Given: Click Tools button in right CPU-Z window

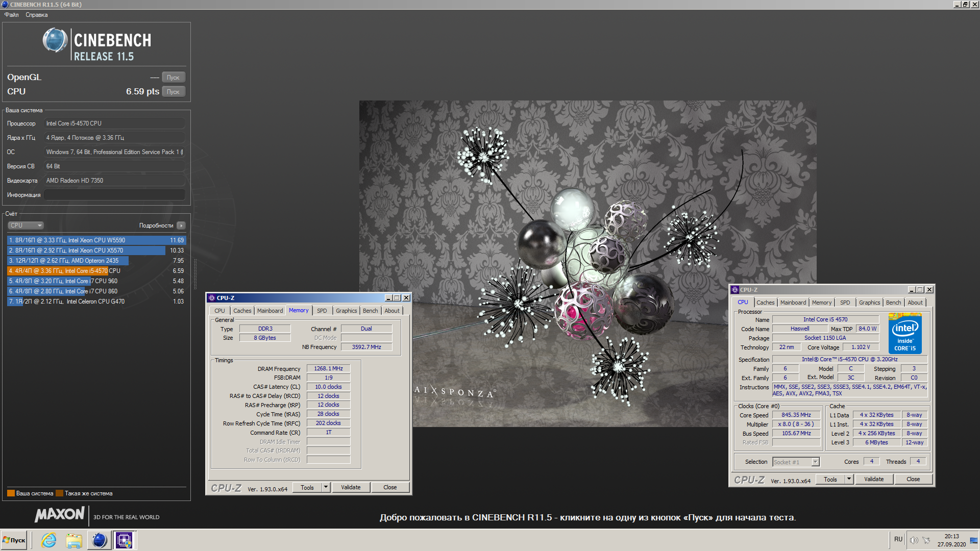Looking at the screenshot, I should tap(830, 479).
